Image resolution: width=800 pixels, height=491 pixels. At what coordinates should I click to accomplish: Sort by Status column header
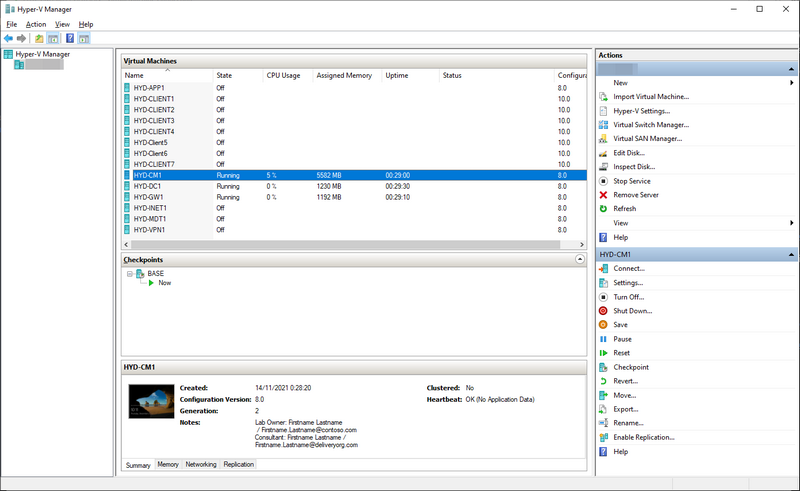[x=496, y=75]
